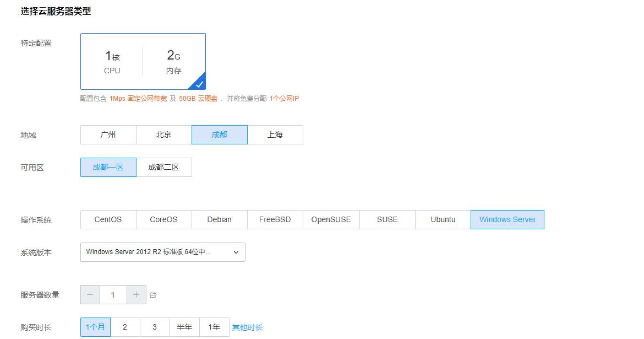The image size is (644, 339).
Task: Select 1年 purchase duration
Action: 214,327
